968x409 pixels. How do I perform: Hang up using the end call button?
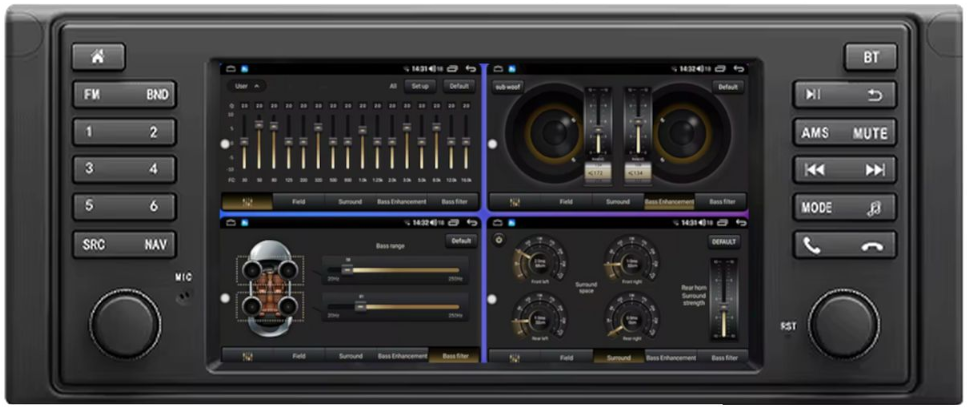[x=872, y=245]
